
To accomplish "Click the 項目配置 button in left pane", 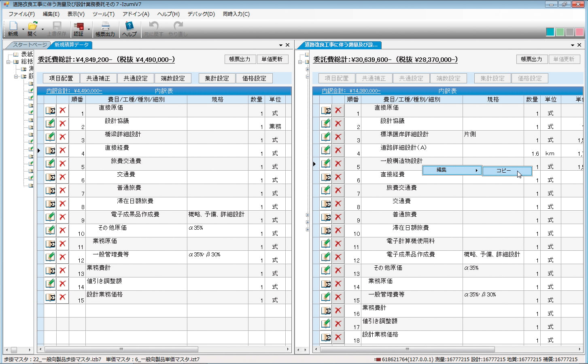I will coord(61,78).
